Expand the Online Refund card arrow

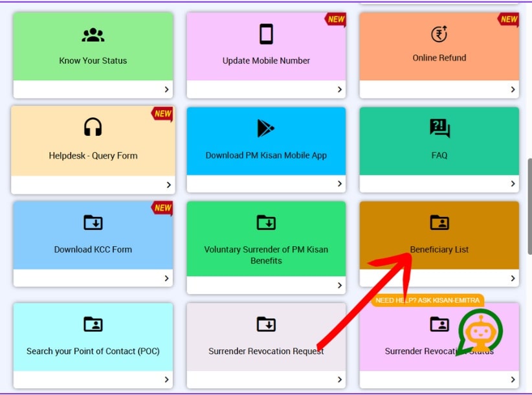point(513,89)
